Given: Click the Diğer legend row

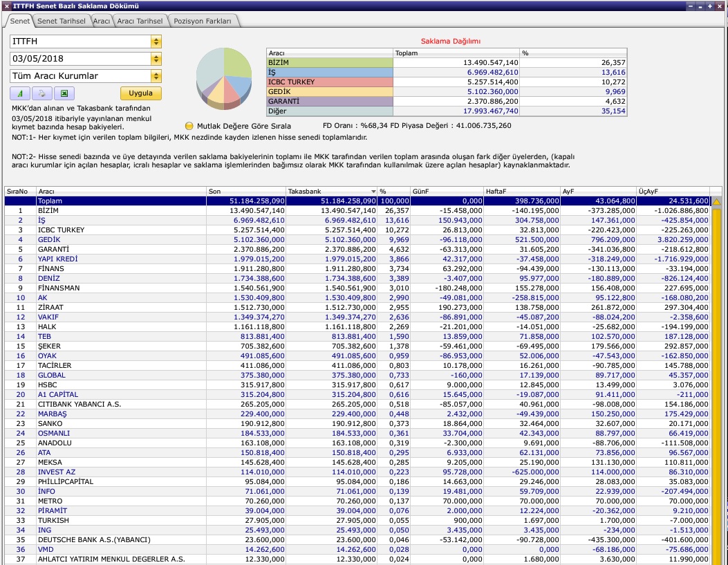Looking at the screenshot, I should [447, 111].
